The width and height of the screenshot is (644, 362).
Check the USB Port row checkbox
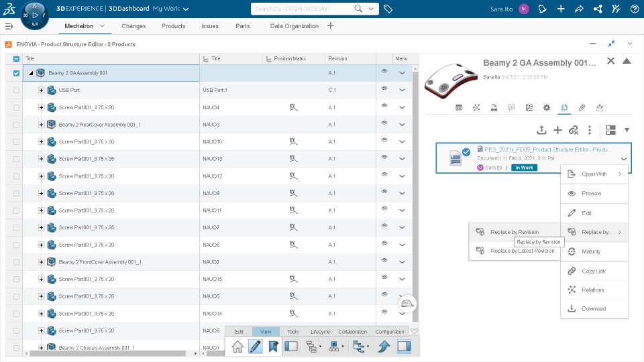pos(16,90)
